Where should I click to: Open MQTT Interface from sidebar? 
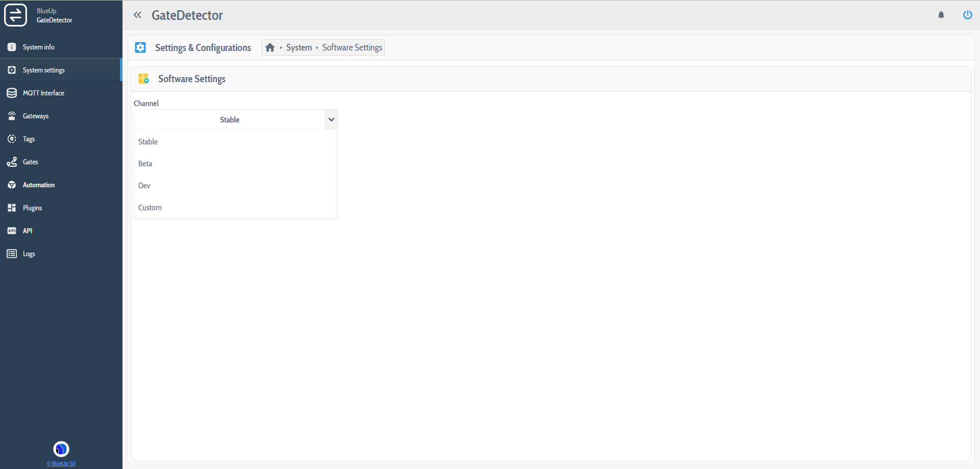coord(43,93)
